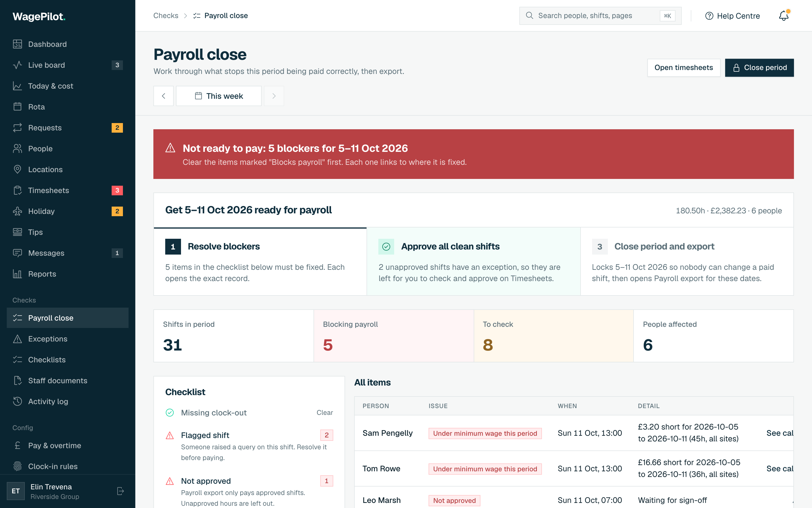Open Pay & overtime config
Screen dimensions: 812x508
tap(67, 445)
